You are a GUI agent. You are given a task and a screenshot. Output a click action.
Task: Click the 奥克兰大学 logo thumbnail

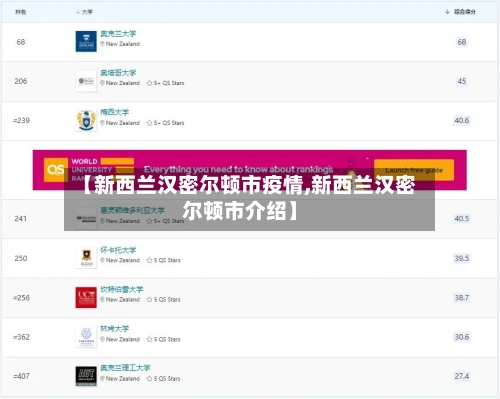pyautogui.click(x=86, y=41)
